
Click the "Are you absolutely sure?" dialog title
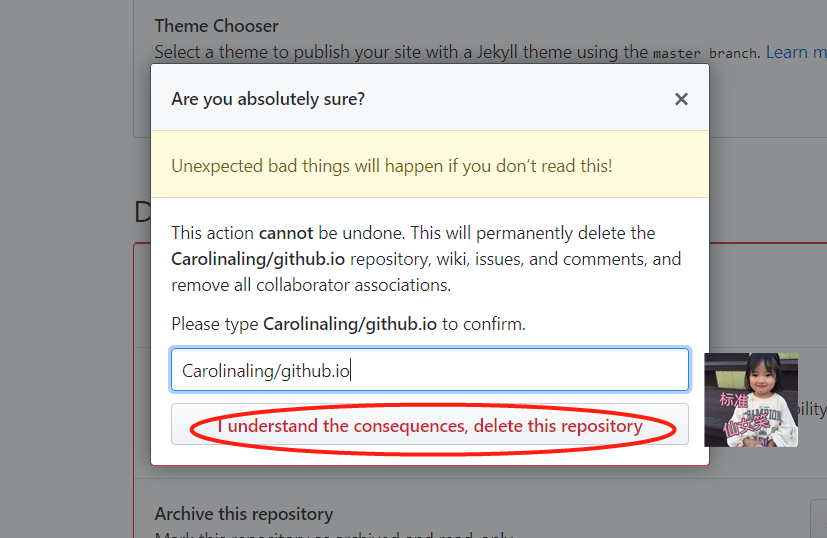[268, 99]
